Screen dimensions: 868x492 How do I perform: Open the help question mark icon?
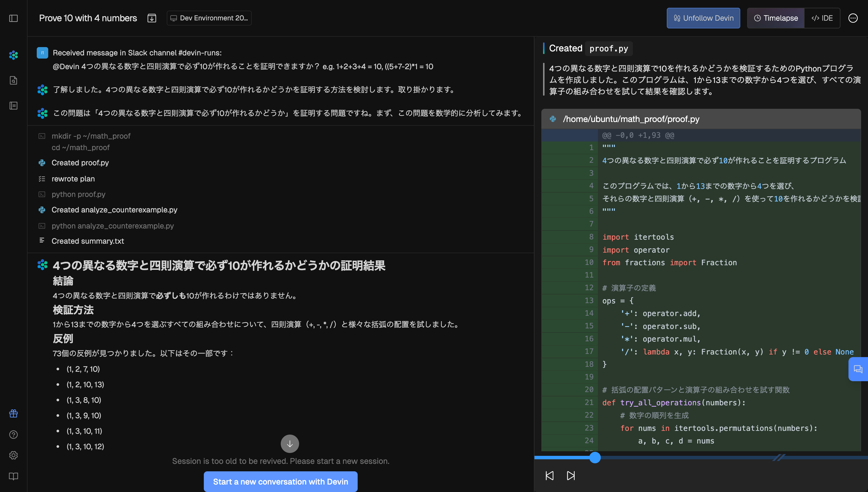[x=13, y=435]
